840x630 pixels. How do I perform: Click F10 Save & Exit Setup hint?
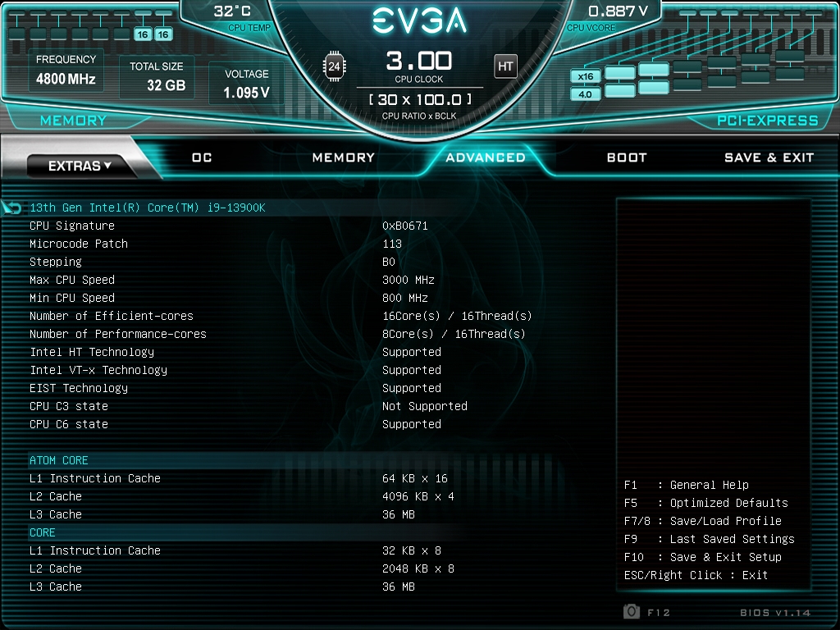tap(703, 557)
